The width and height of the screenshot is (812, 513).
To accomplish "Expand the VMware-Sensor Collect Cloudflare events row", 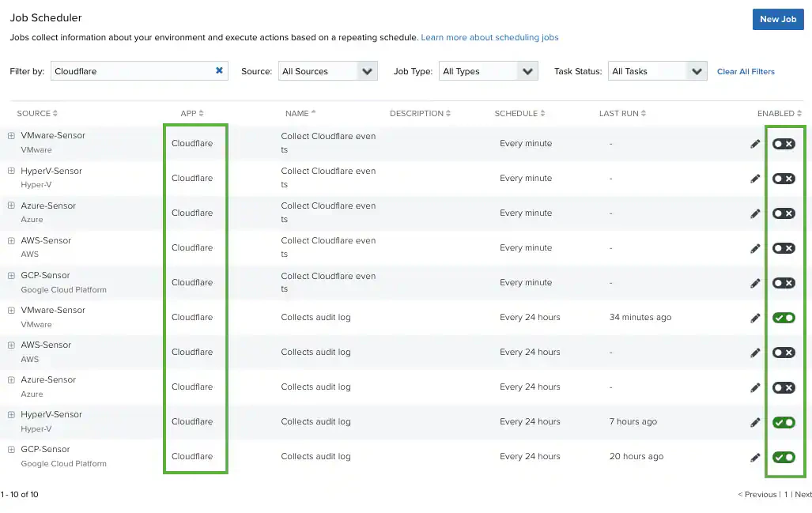I will tap(11, 136).
